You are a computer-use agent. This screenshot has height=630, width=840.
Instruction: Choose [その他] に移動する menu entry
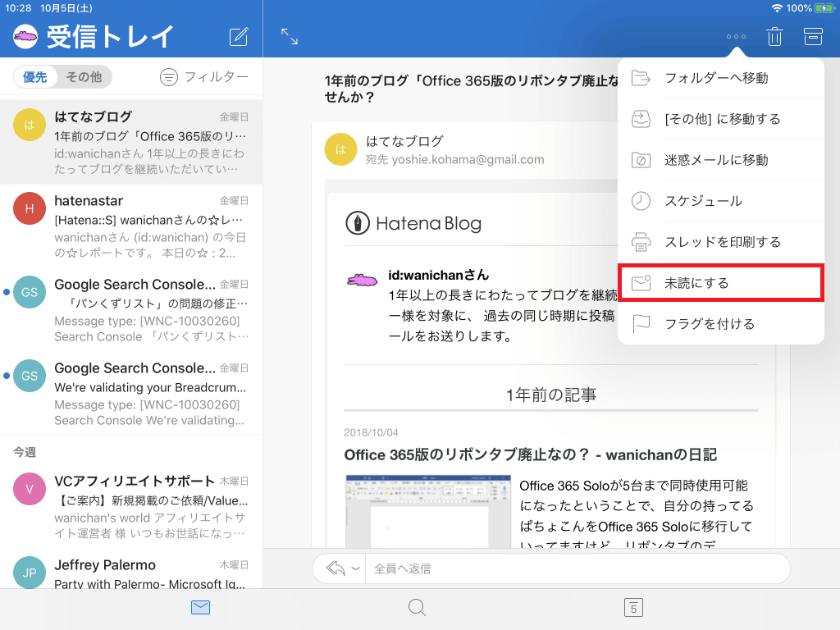720,119
